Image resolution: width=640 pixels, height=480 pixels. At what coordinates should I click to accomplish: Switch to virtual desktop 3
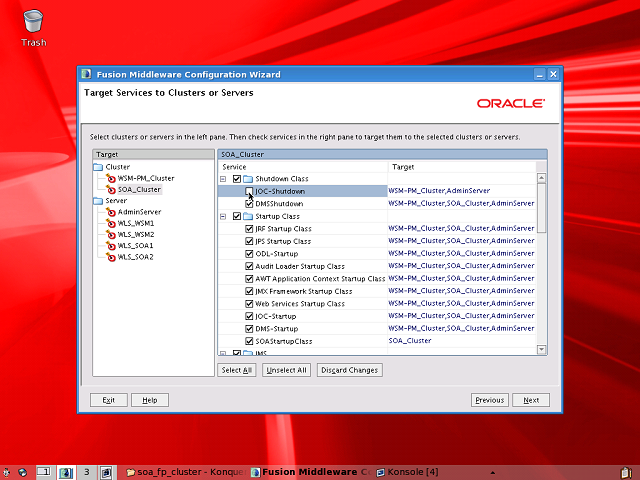[x=87, y=472]
